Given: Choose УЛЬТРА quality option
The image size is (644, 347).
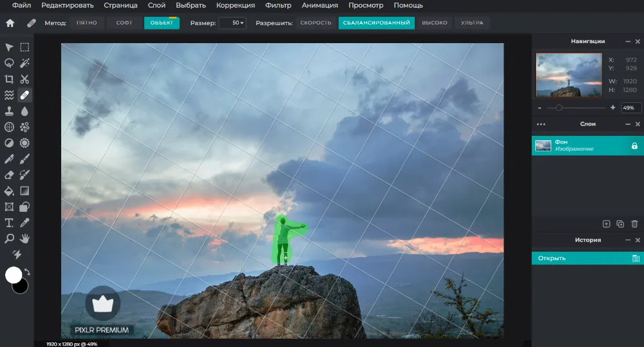Looking at the screenshot, I should click(x=472, y=23).
